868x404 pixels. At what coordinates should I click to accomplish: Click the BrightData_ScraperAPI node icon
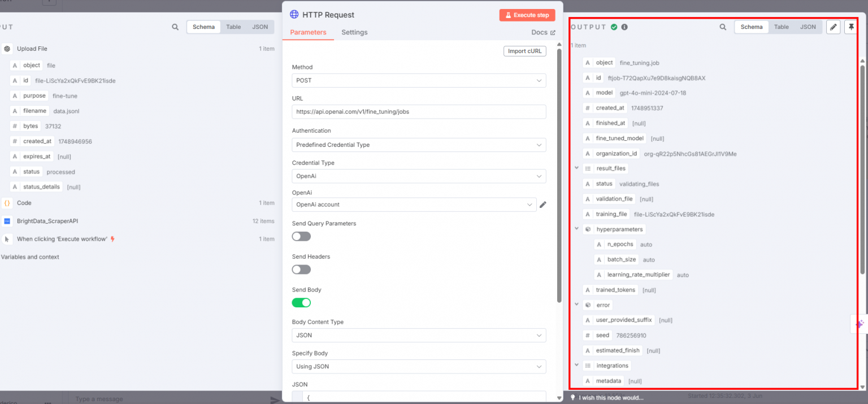point(6,221)
